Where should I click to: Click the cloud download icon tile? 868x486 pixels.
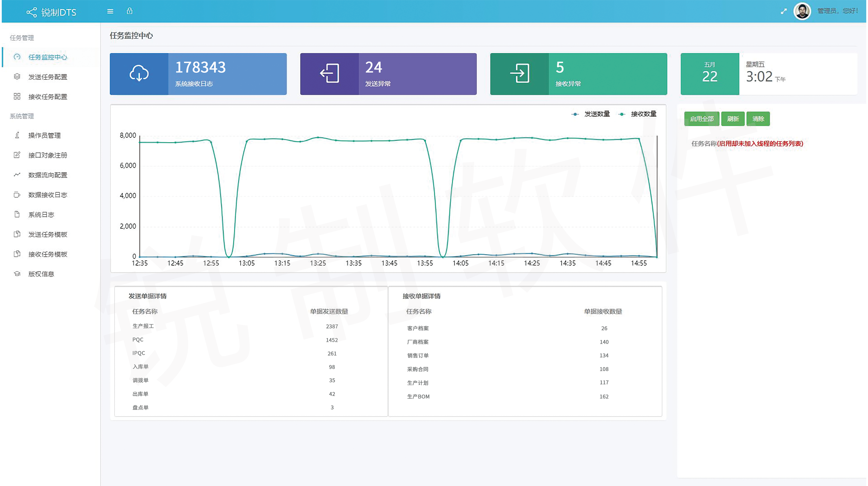pyautogui.click(x=139, y=74)
